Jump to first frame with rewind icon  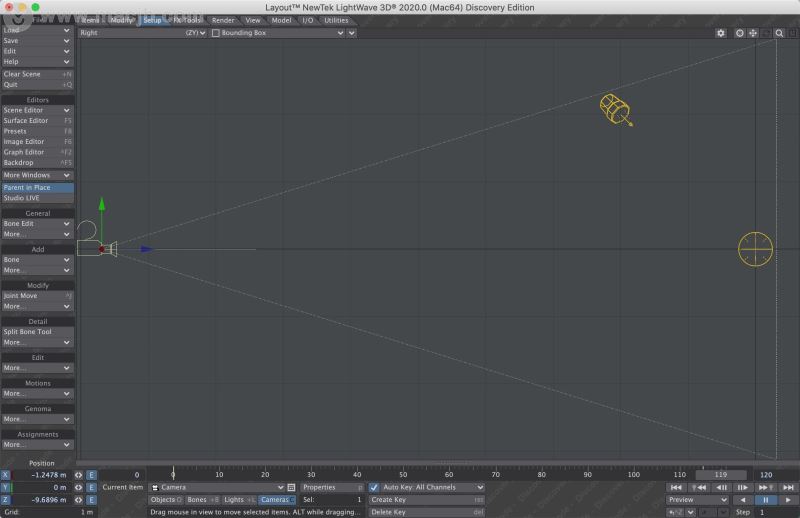[676, 487]
